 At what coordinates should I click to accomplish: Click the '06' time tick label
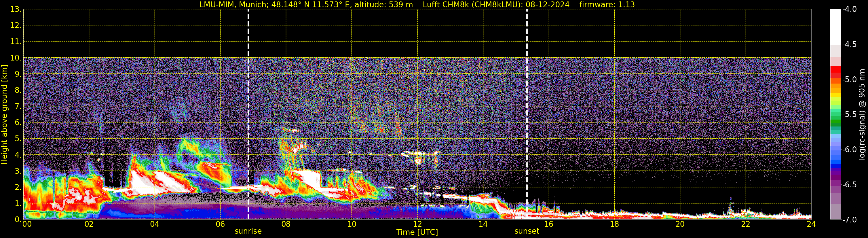[220, 224]
